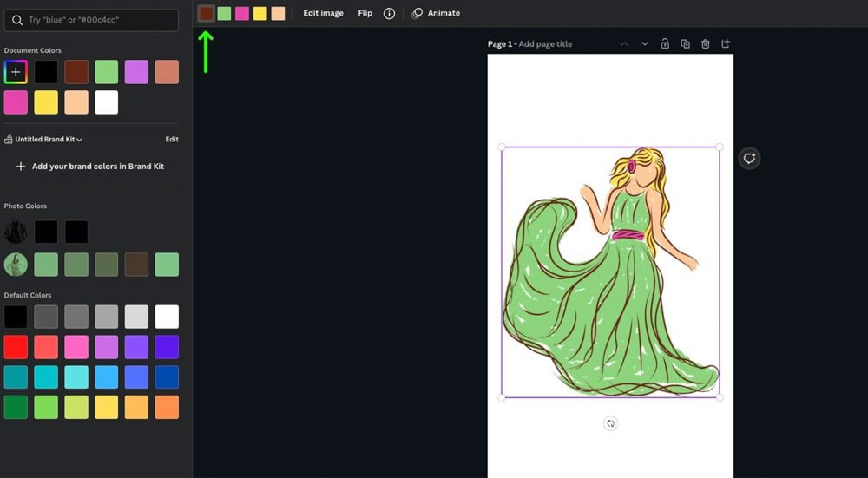Select the brown swatch in top toolbar
The width and height of the screenshot is (868, 478).
206,14
